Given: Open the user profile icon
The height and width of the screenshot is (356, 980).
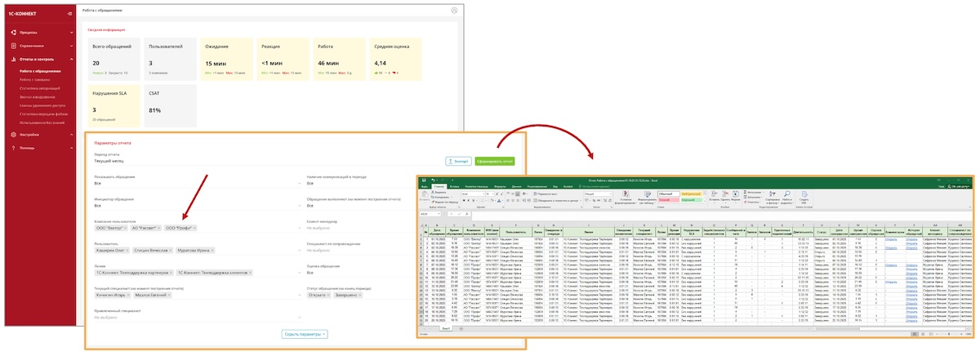Looking at the screenshot, I should coord(453,11).
